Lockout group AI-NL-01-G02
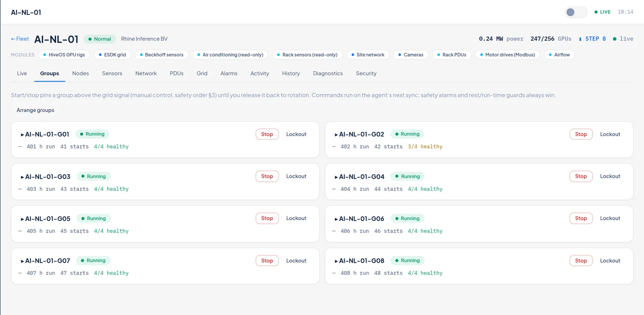Image resolution: width=644 pixels, height=315 pixels. pyautogui.click(x=610, y=134)
